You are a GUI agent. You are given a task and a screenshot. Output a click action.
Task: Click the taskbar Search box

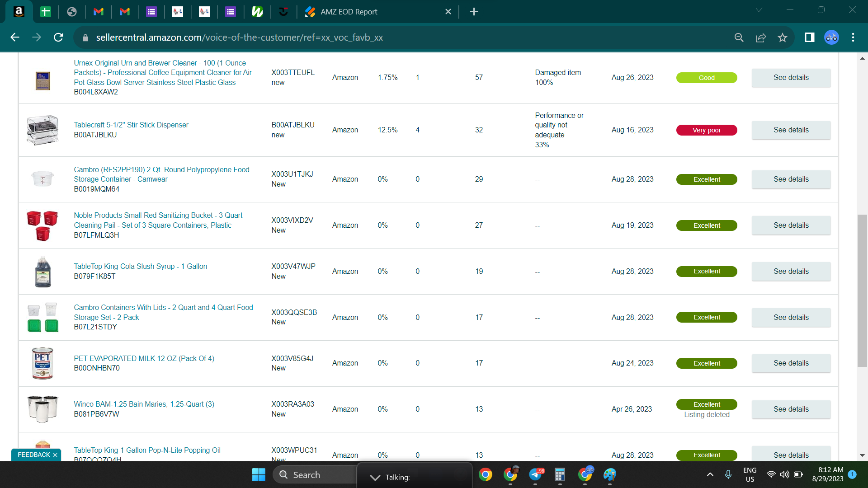pos(315,475)
